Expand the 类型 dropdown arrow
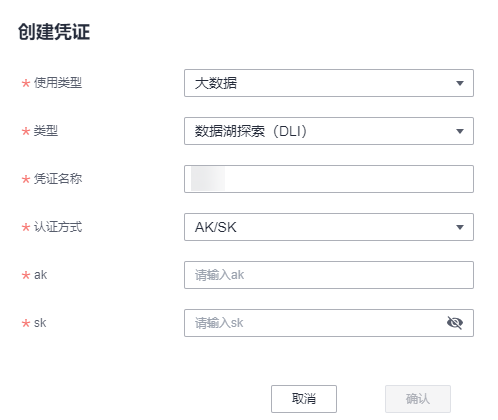The height and width of the screenshot is (420, 498). point(460,131)
